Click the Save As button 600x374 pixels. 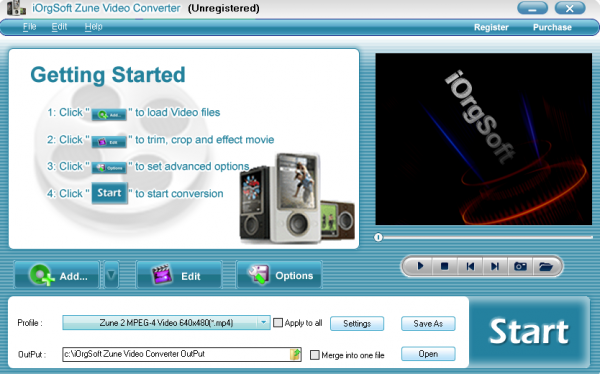[428, 323]
